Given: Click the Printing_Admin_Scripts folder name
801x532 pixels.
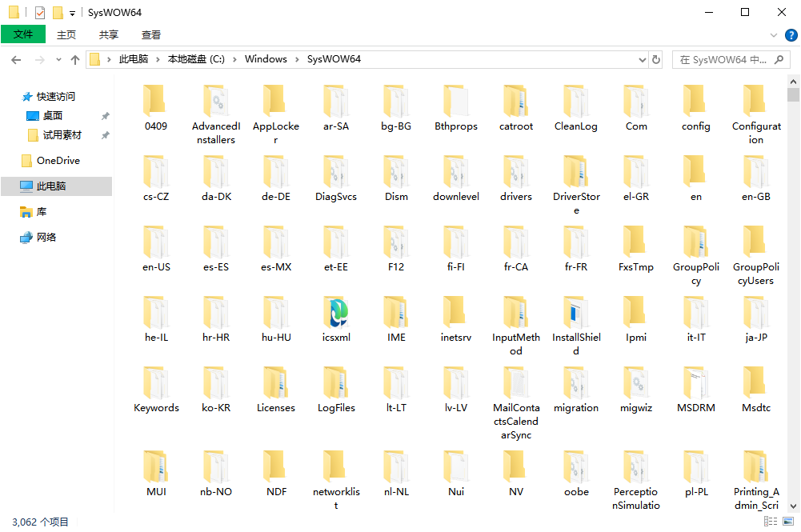Looking at the screenshot, I should (x=756, y=498).
